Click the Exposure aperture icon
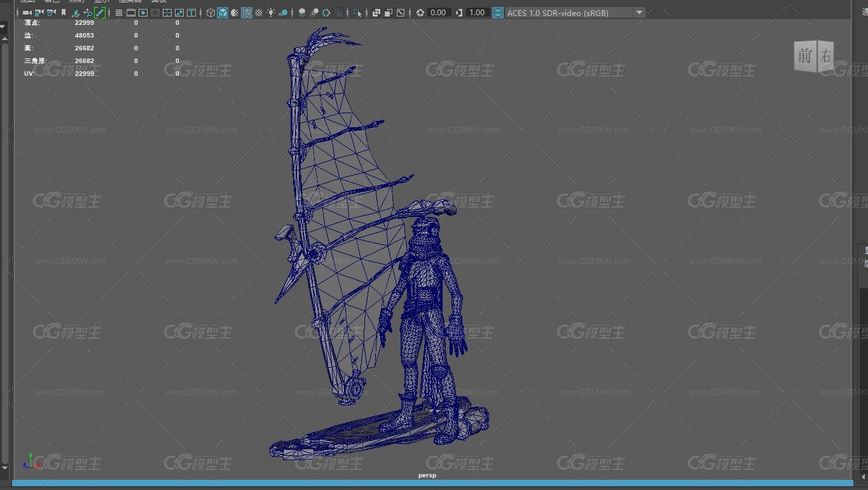 420,13
